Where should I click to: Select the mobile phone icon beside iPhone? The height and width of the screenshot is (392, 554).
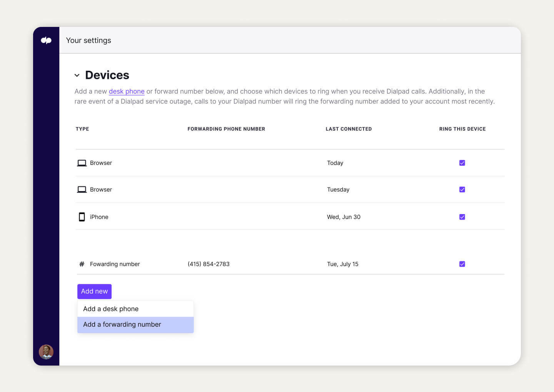coord(82,217)
